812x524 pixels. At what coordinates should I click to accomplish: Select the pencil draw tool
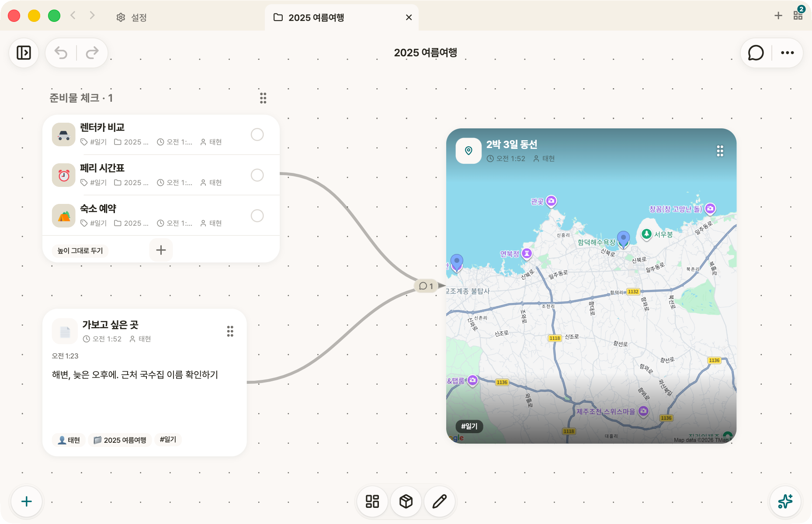click(440, 501)
